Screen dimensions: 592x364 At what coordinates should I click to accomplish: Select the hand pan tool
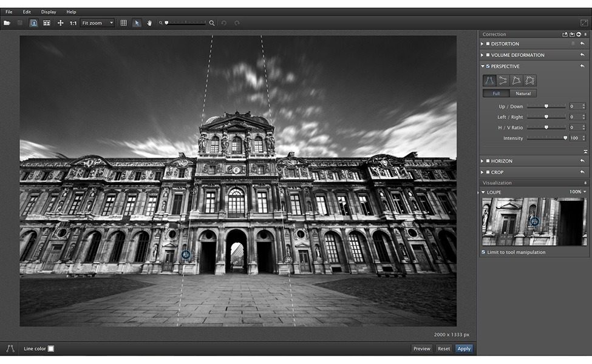[x=148, y=23]
